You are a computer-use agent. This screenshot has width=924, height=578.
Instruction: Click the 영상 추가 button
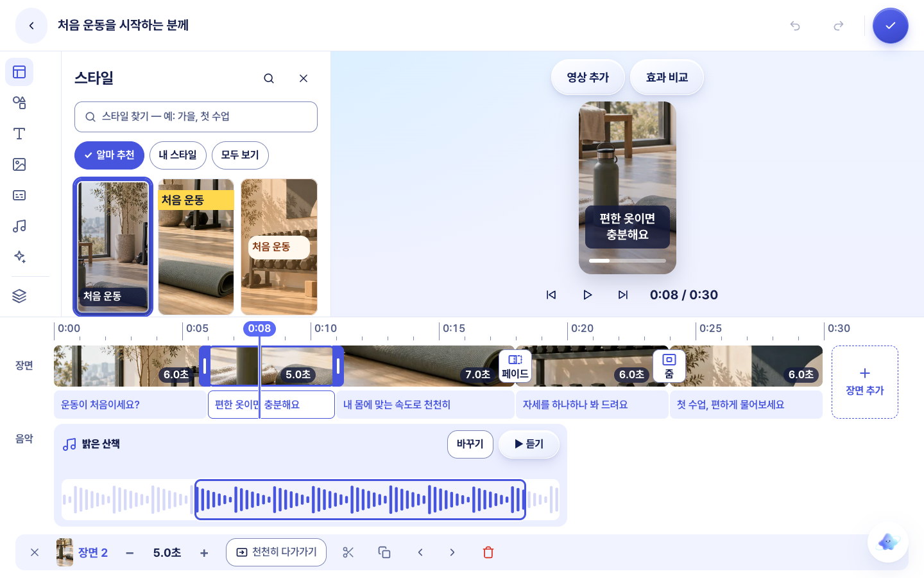(x=588, y=78)
